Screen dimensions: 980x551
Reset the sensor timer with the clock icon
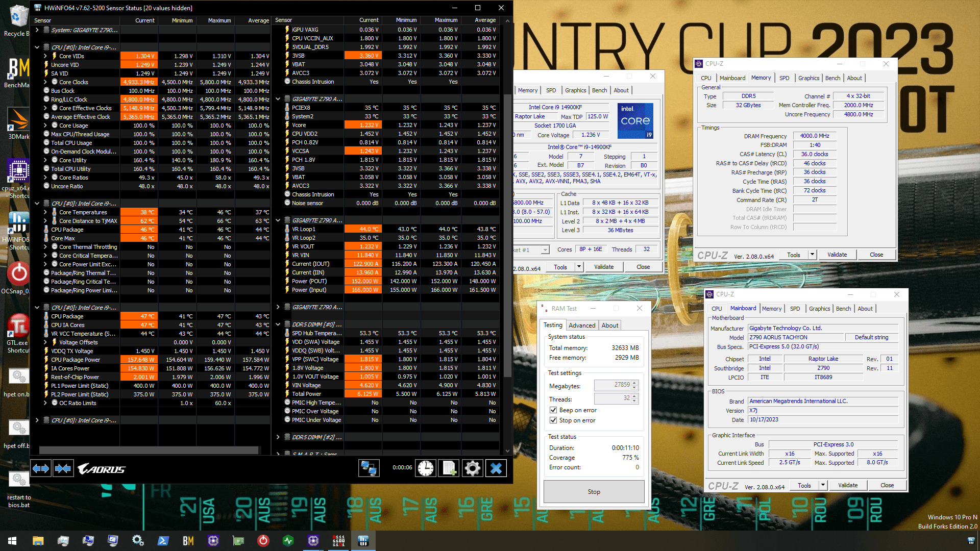tap(425, 468)
